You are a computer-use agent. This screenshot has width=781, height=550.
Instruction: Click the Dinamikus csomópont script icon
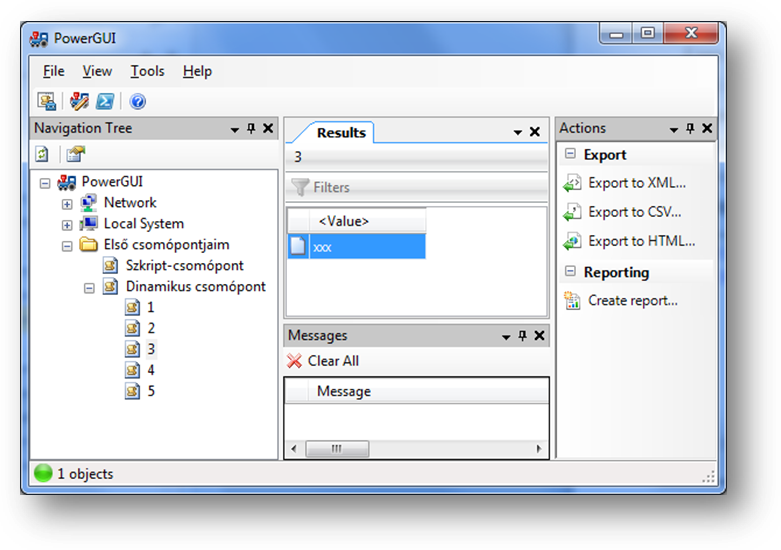coord(111,286)
